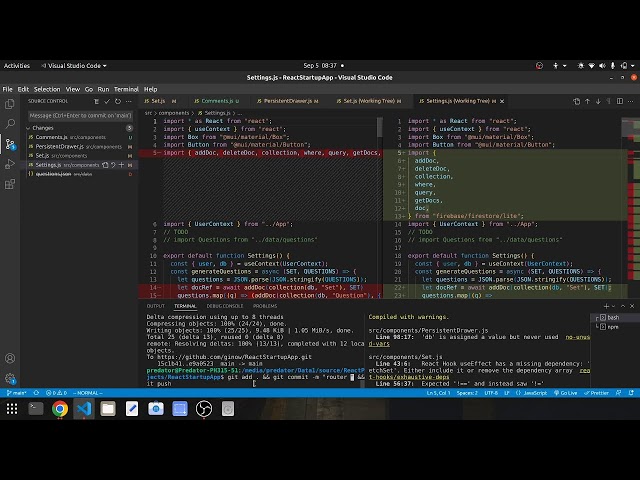The image size is (640, 480).
Task: Switch to the Set.js editor tab
Action: [x=160, y=101]
